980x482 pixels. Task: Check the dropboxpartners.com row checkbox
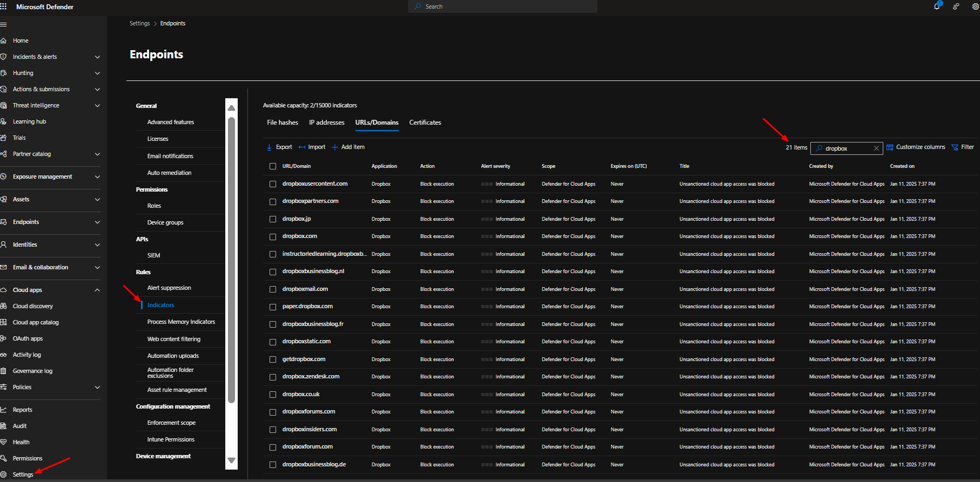coord(273,201)
